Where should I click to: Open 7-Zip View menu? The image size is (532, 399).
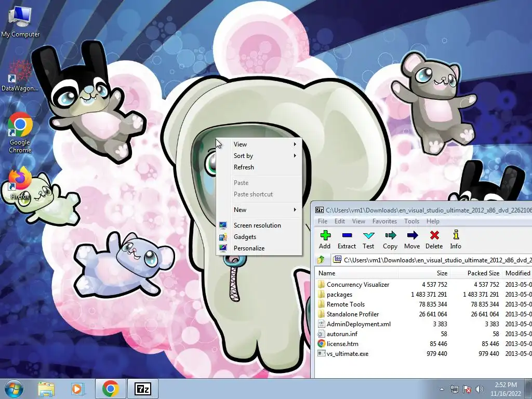tap(358, 221)
